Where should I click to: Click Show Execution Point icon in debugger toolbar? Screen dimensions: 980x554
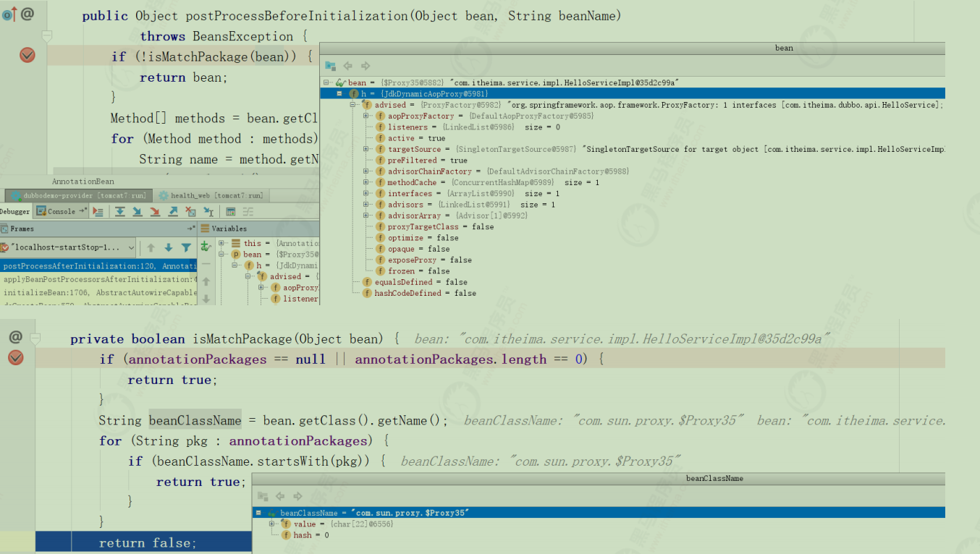[98, 211]
